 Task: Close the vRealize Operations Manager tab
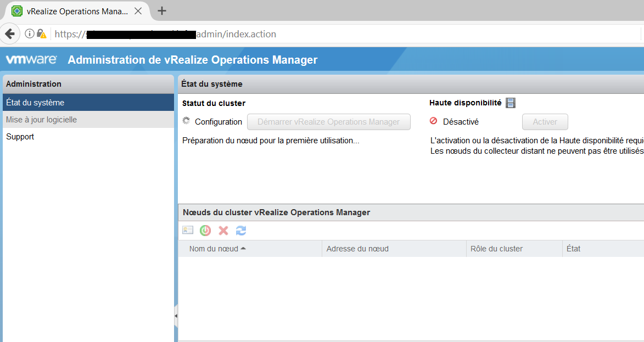pyautogui.click(x=138, y=11)
